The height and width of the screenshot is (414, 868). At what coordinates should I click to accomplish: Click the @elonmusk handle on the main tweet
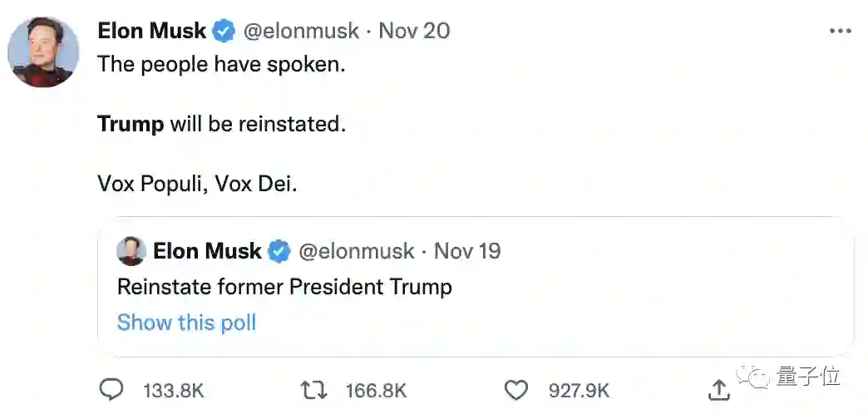[301, 32]
